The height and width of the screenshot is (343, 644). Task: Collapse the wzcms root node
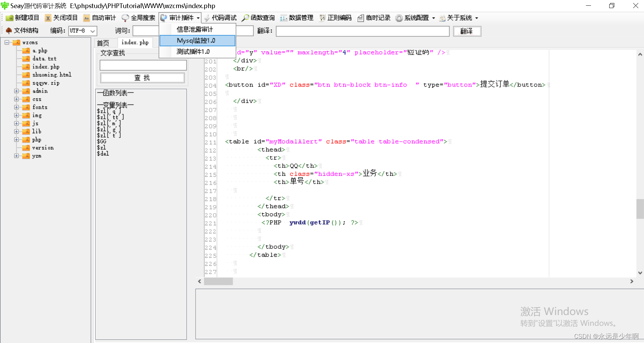[x=7, y=42]
